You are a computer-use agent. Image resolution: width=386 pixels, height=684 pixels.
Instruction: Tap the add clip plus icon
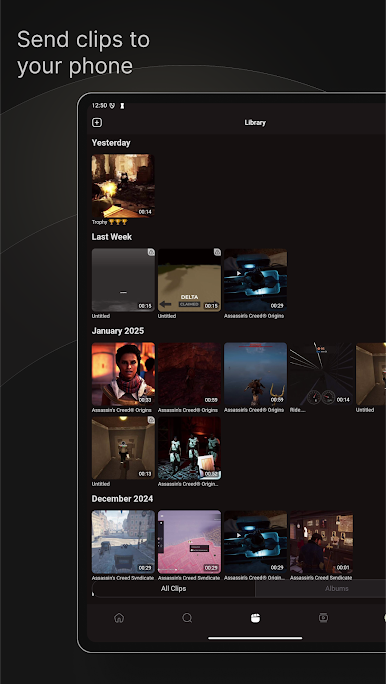tap(97, 123)
